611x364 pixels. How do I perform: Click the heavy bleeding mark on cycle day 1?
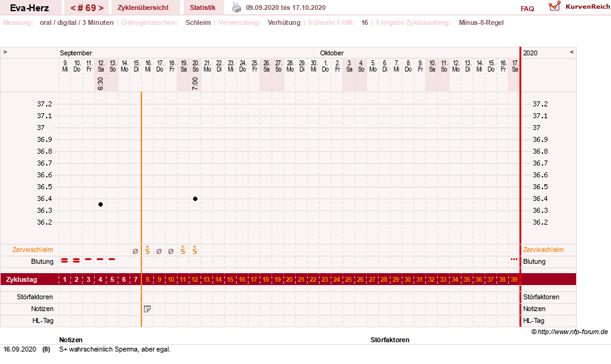[x=64, y=261]
